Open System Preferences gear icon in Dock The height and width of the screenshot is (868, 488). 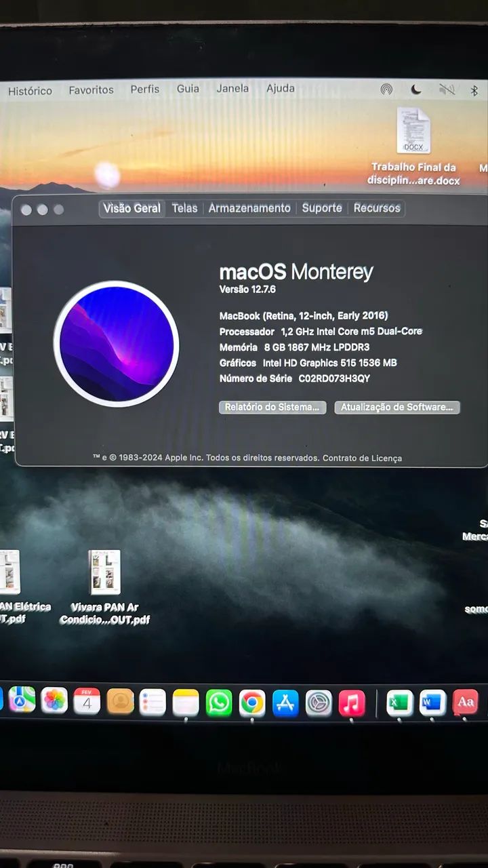pyautogui.click(x=319, y=704)
